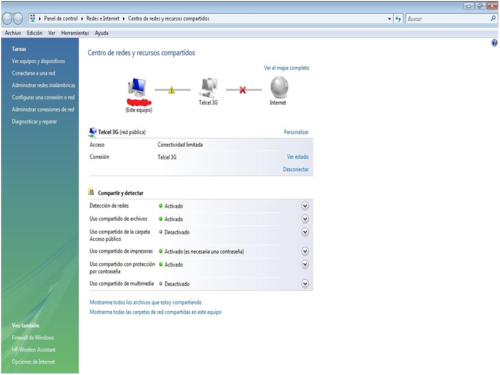Screen dimensions: 500x375
Task: Click the refresh button beside address bar
Action: click(x=398, y=19)
